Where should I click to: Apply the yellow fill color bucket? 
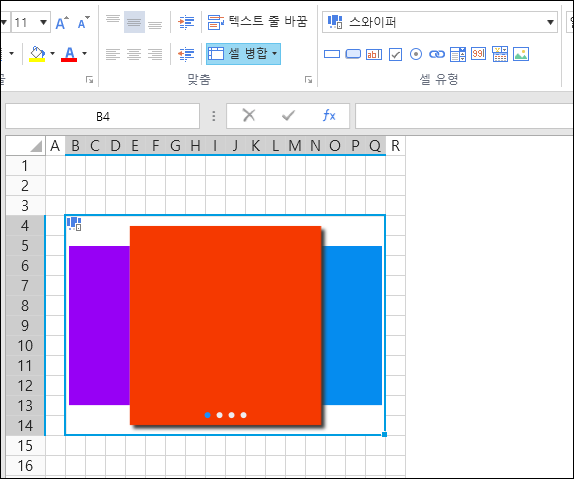click(x=37, y=54)
